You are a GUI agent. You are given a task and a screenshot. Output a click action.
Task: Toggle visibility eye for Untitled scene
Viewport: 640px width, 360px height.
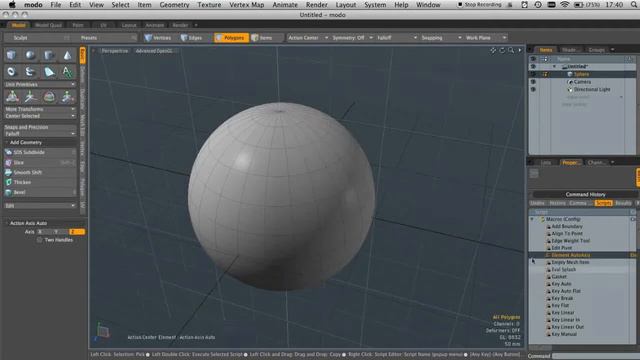[533, 67]
